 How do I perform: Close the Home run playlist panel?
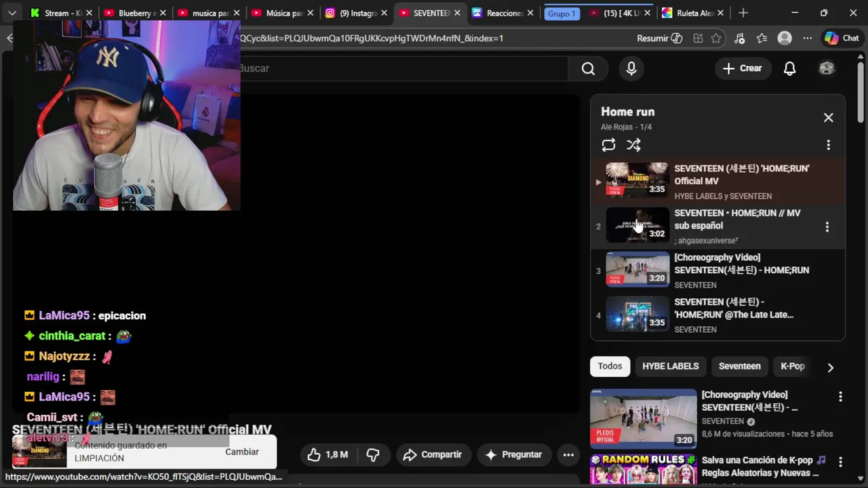829,118
